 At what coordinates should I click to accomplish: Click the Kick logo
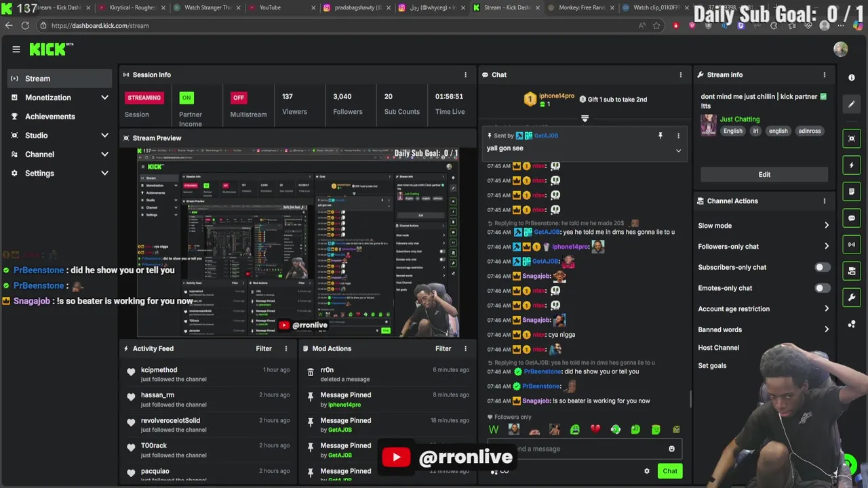(x=51, y=49)
